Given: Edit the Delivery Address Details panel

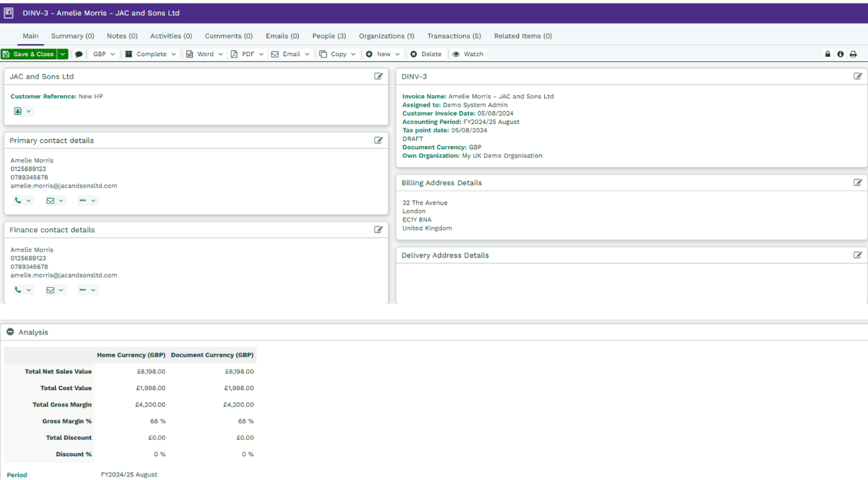Looking at the screenshot, I should point(858,255).
